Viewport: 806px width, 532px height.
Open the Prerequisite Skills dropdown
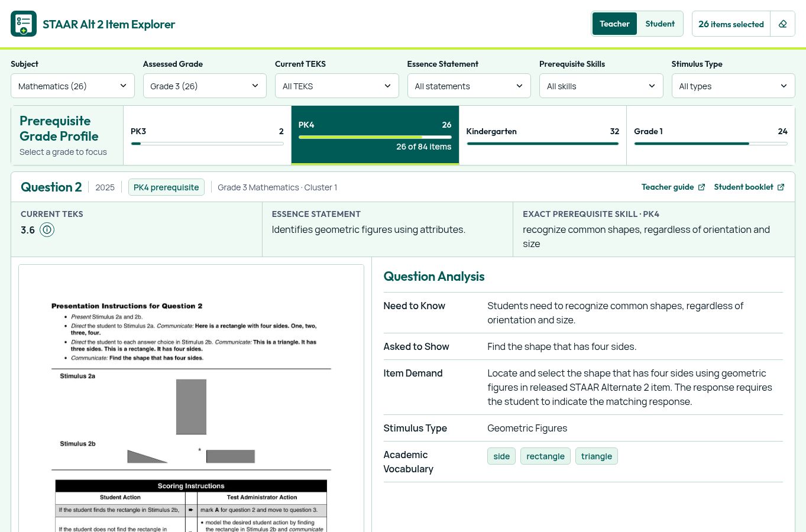click(x=601, y=86)
